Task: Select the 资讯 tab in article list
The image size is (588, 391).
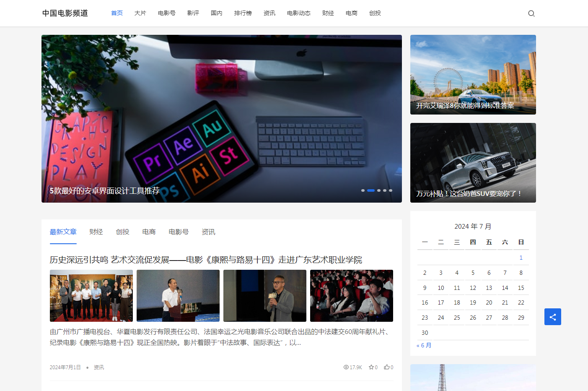Action: pyautogui.click(x=208, y=232)
